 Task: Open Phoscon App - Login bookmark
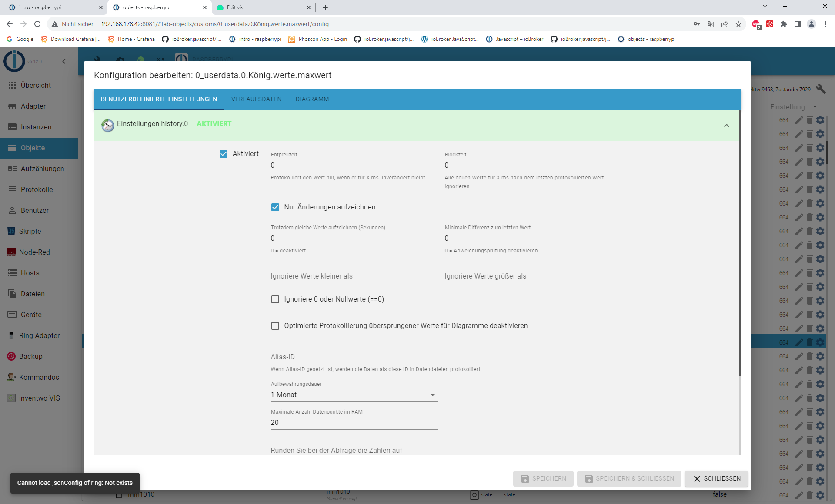click(317, 39)
